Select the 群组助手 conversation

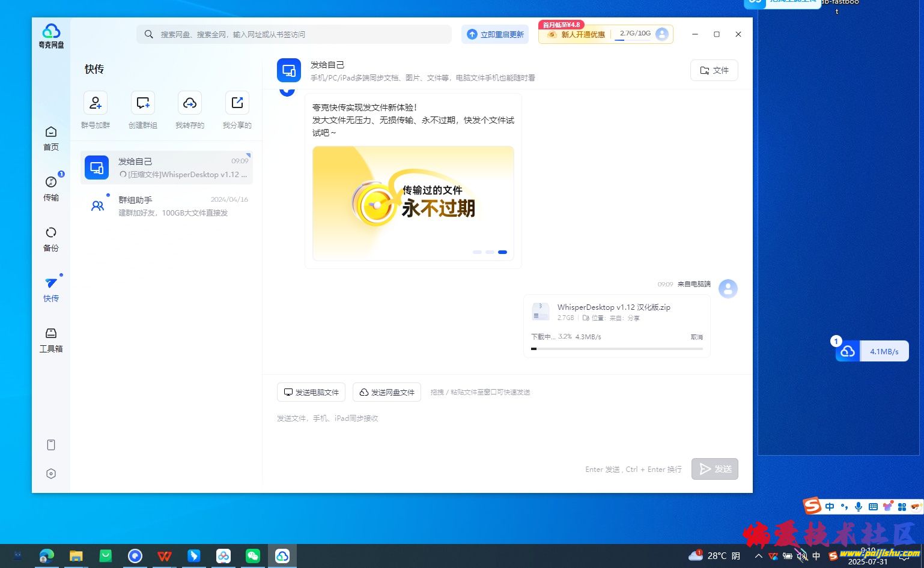point(166,206)
